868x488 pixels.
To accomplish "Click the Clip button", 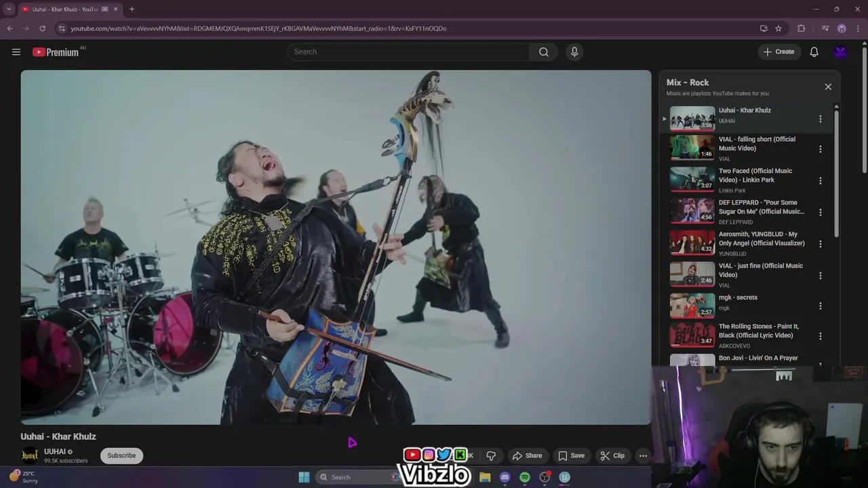I will pyautogui.click(x=612, y=455).
